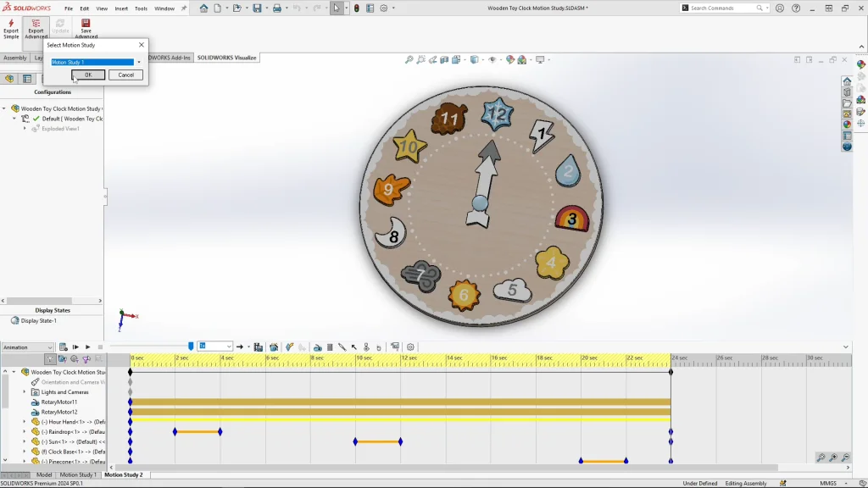
Task: Click the Calculate motion study icon
Action: tap(64, 347)
